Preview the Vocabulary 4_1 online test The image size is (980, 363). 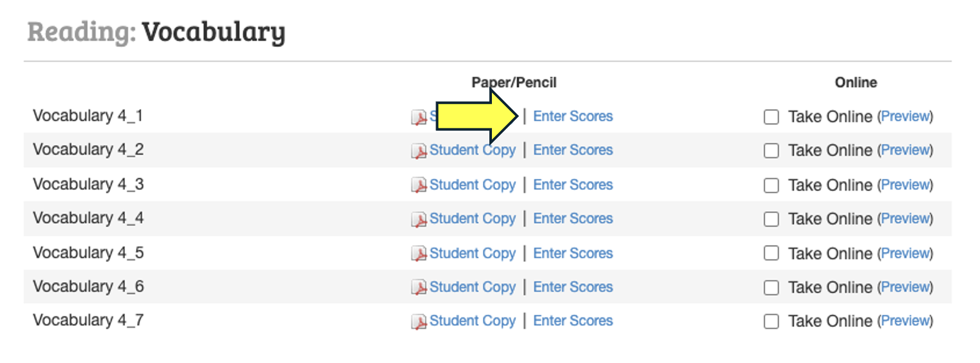click(905, 117)
